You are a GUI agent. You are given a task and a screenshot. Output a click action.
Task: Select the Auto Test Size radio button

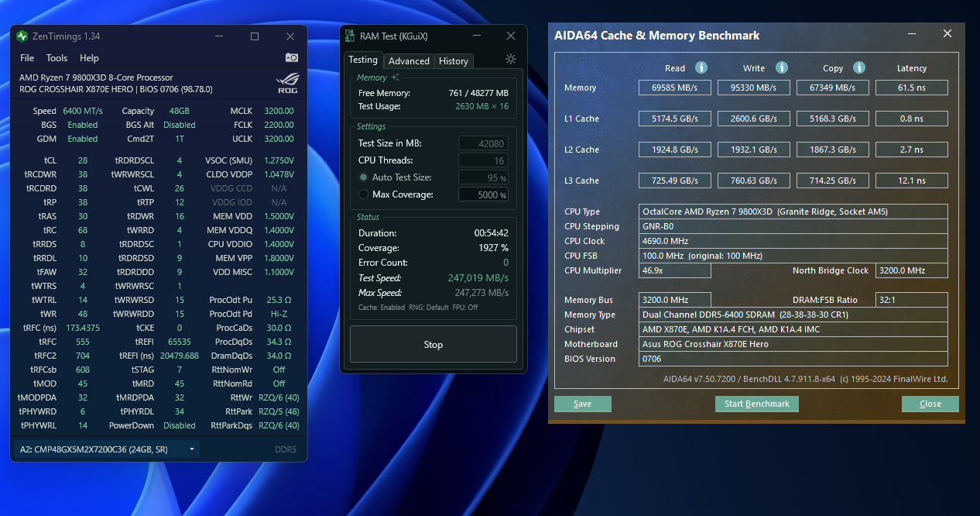363,177
